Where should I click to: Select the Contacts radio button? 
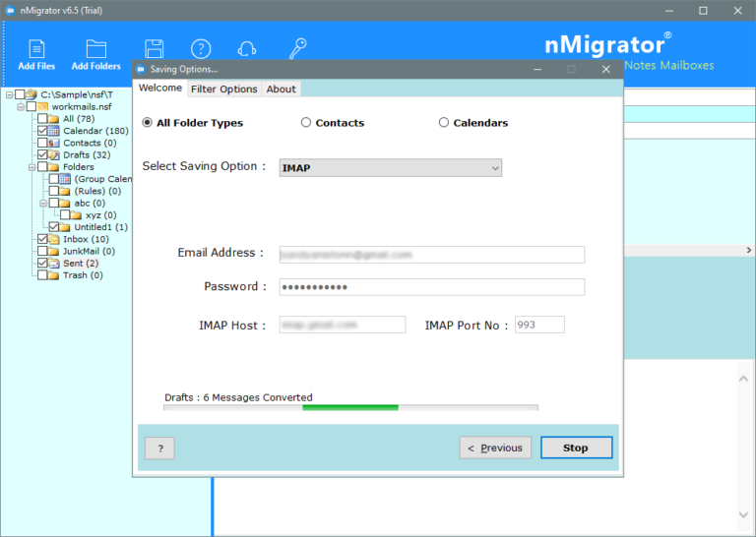306,122
